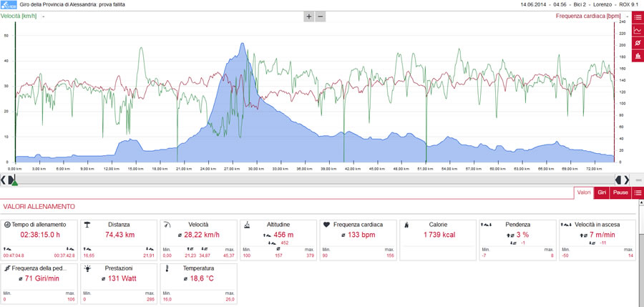The image size is (644, 307).
Task: Click the crank icon in Frequenza della pedalata card
Action: click(7, 268)
